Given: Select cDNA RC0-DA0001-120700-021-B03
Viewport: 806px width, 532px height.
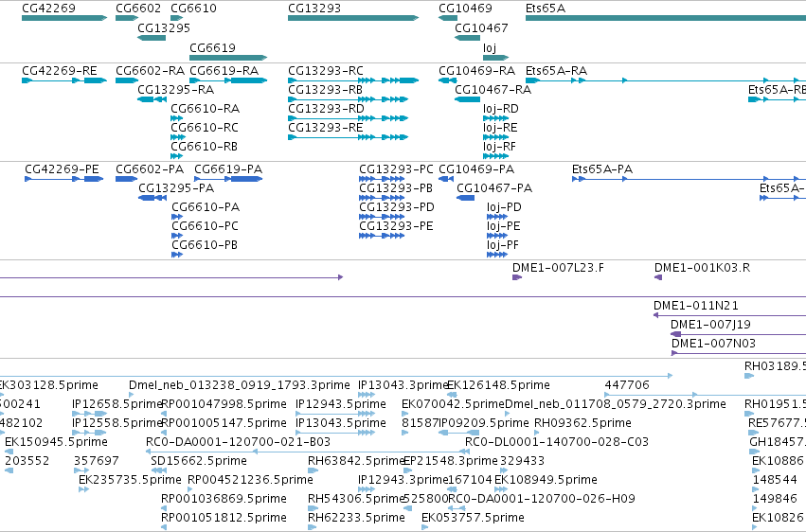Looking at the screenshot, I should tap(238, 442).
